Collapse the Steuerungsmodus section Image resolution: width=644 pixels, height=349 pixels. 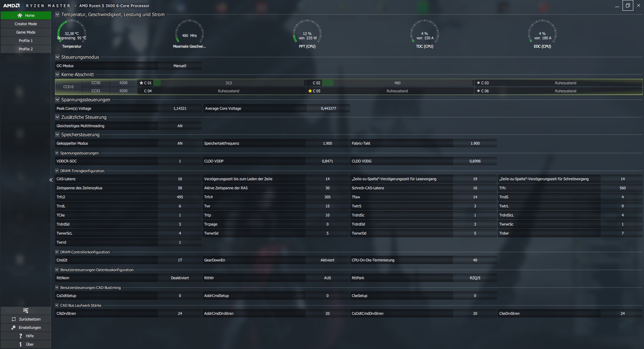57,57
